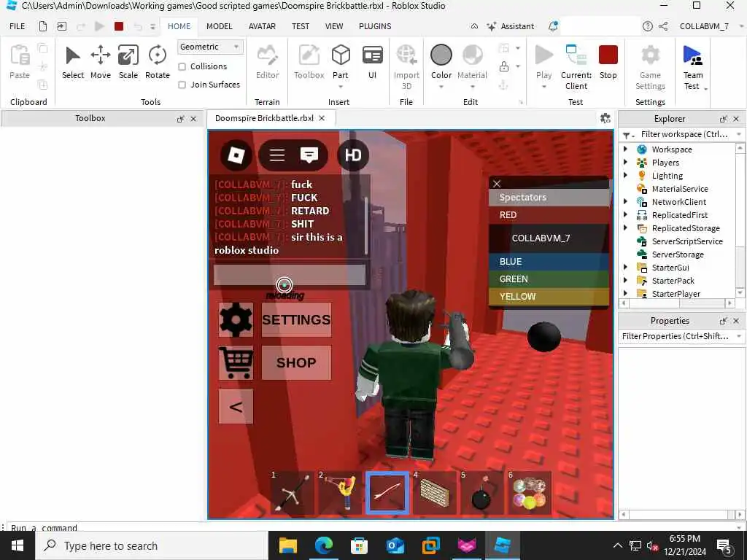The image size is (747, 560).
Task: Select the YELLOW team row
Action: (549, 296)
